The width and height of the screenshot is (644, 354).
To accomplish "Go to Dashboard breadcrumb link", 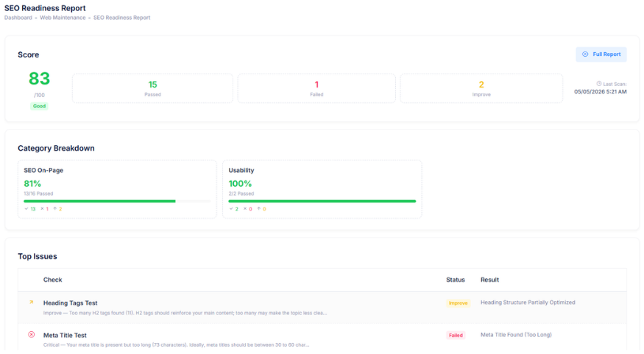I will [x=18, y=18].
